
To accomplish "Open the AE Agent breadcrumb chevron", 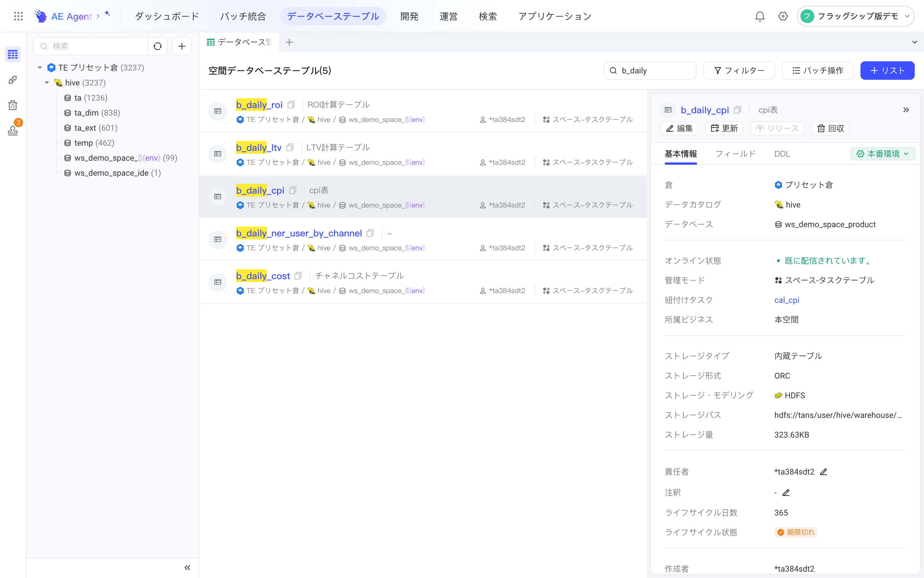I will point(98,16).
